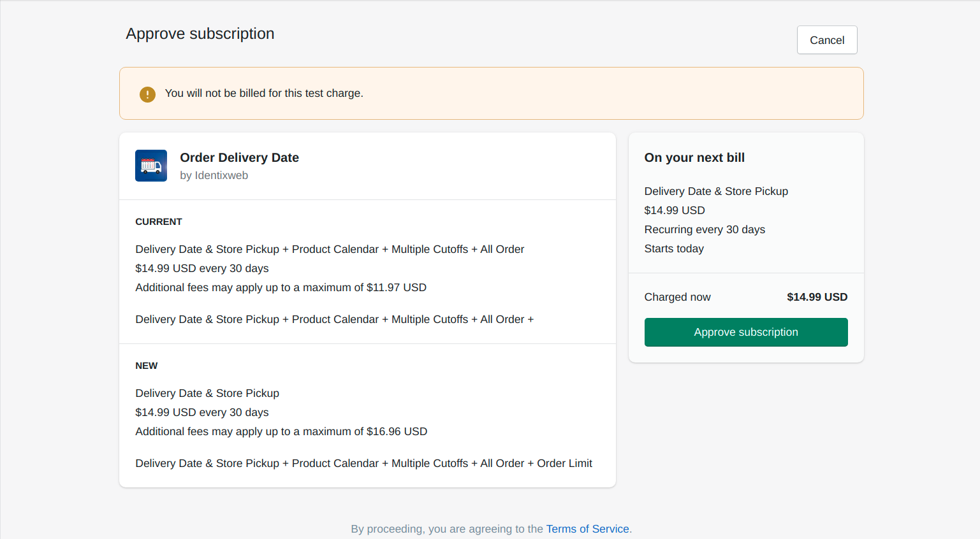
Task: Select the $16.96 USD maximum fees line
Action: point(281,431)
